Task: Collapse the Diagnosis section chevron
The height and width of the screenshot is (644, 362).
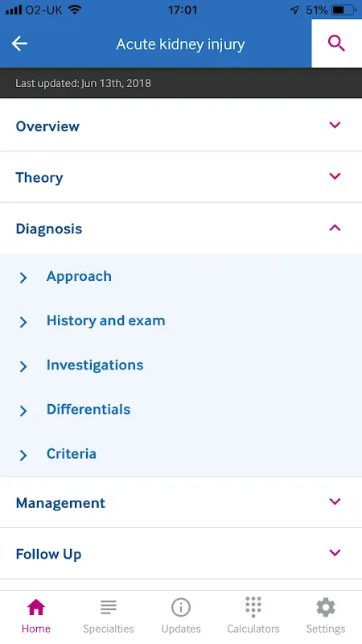Action: click(335, 228)
